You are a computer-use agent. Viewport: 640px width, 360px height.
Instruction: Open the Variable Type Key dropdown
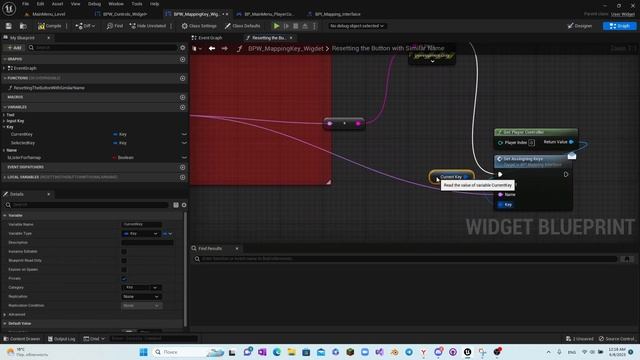[140, 233]
